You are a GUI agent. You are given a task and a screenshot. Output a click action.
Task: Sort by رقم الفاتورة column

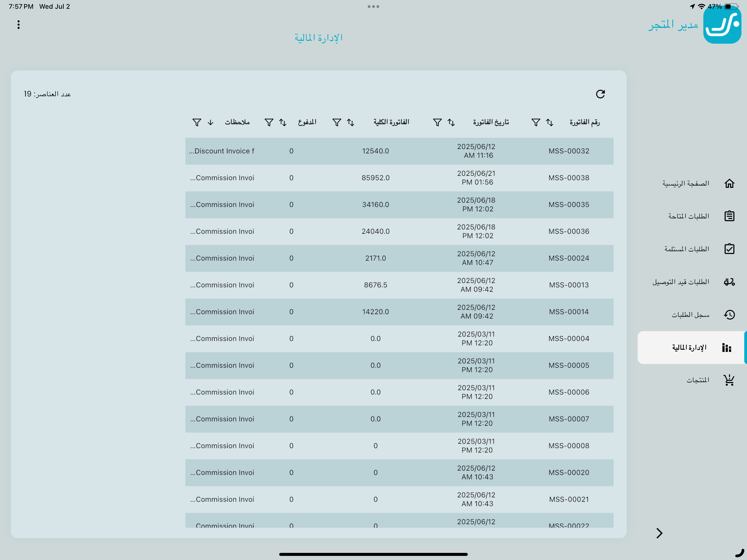(x=549, y=122)
